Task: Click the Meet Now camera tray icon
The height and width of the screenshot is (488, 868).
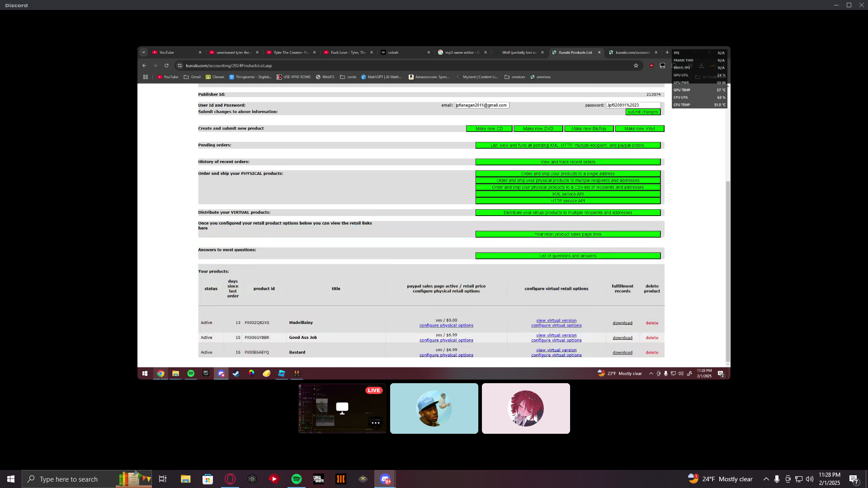Action: 788,479
